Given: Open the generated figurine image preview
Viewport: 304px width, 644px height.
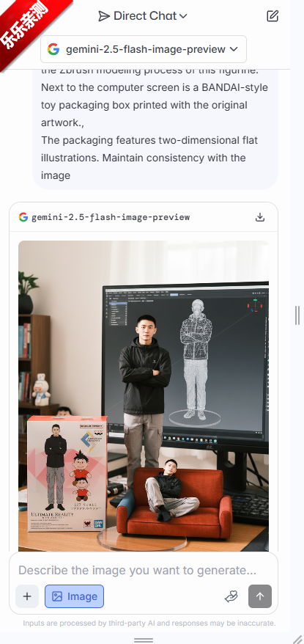Looking at the screenshot, I should [x=144, y=396].
